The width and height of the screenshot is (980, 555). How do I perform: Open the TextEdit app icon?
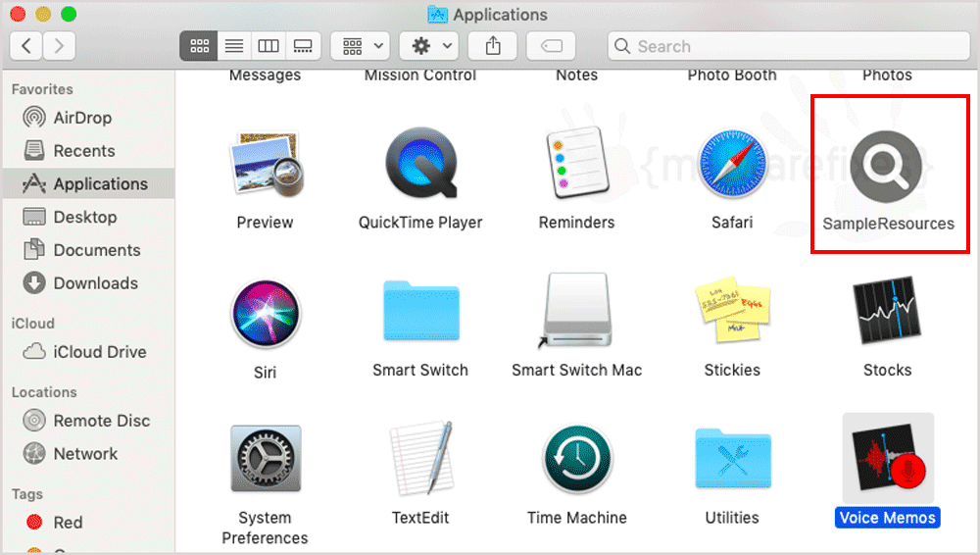tap(421, 459)
